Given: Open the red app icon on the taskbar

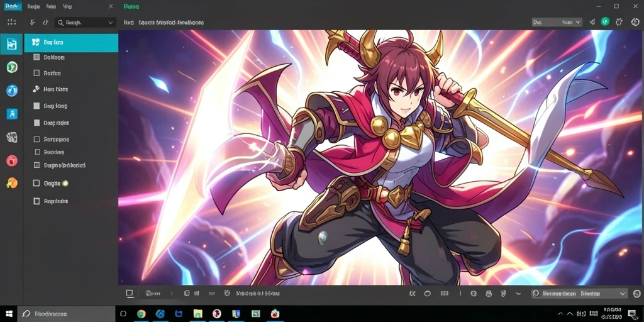Looking at the screenshot, I should tap(275, 314).
